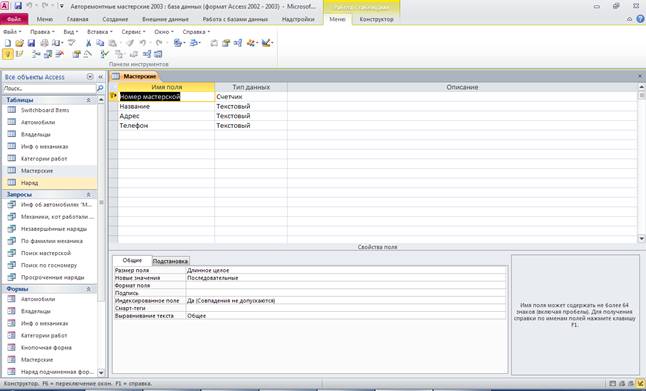Viewport: 646px width, 391px height.
Task: Collapse the Запросы group in navigation pane
Action: click(88, 194)
